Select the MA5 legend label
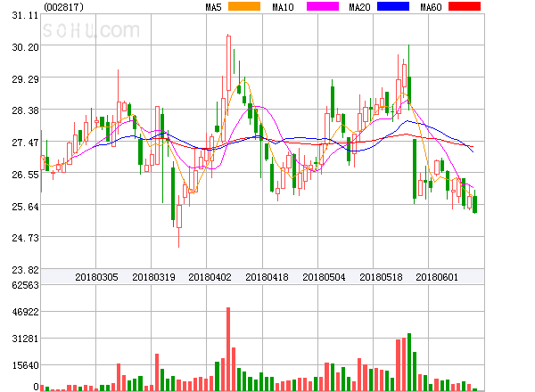535x392 pixels. [x=213, y=7]
